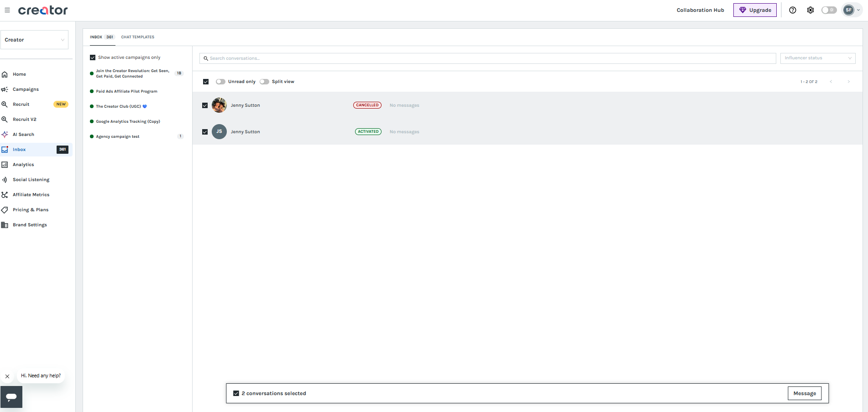Viewport: 868px width, 412px height.
Task: Click the Brand Settings building icon
Action: 5,225
